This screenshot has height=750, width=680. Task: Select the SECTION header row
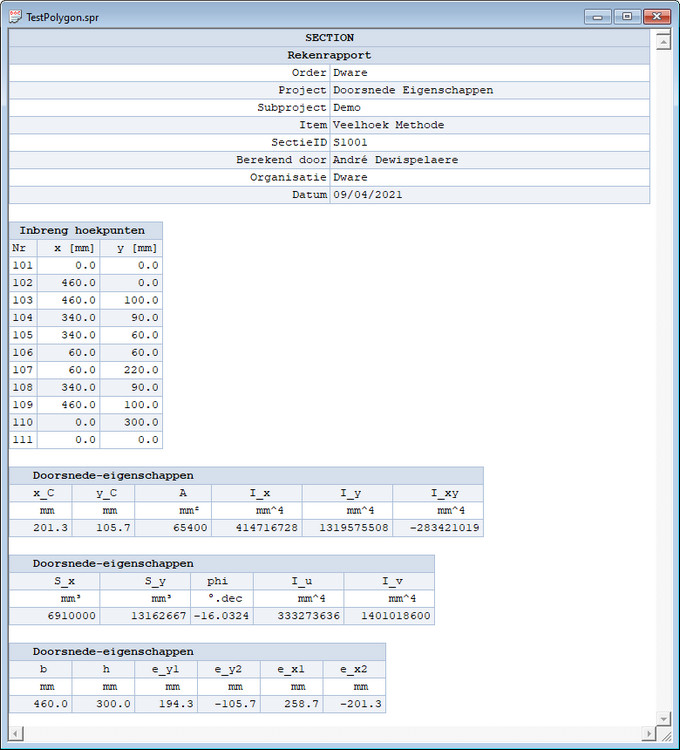tap(329, 38)
